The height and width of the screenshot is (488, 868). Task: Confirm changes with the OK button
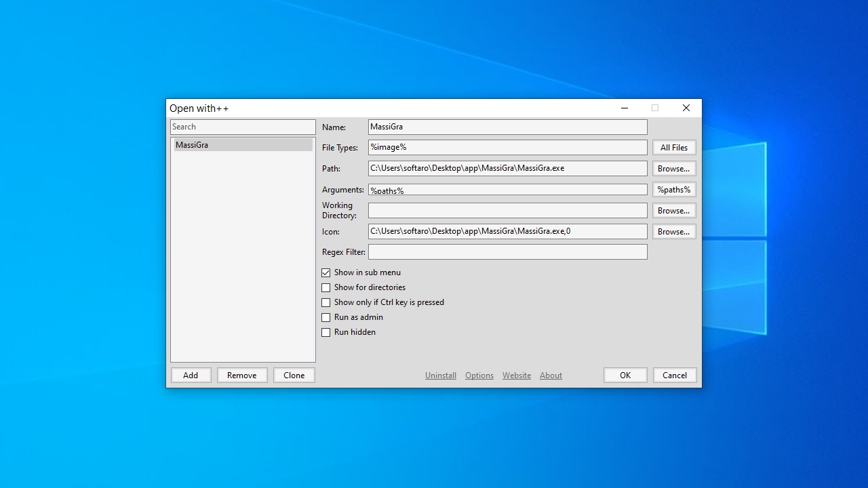(625, 375)
